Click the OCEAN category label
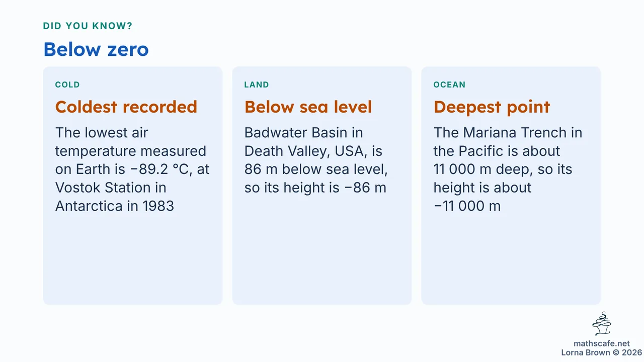The width and height of the screenshot is (644, 362). coord(449,84)
